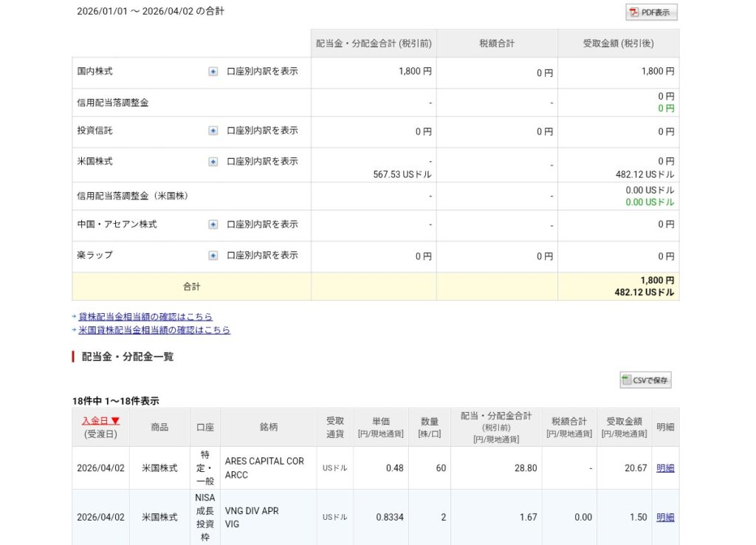756x545 pixels.
Task: Click the VNG DIV APR VIG stock name
Action: click(252, 517)
